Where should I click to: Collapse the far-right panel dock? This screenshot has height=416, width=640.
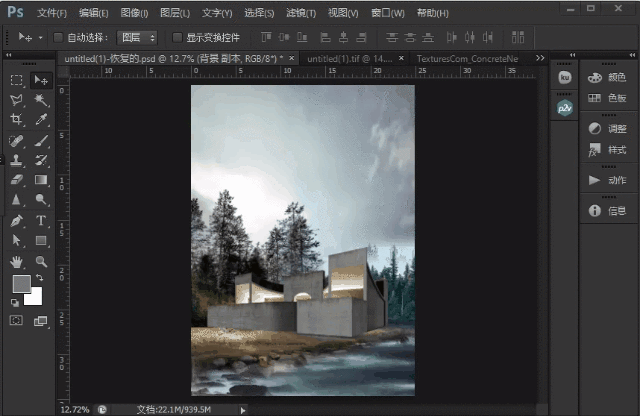[632, 55]
